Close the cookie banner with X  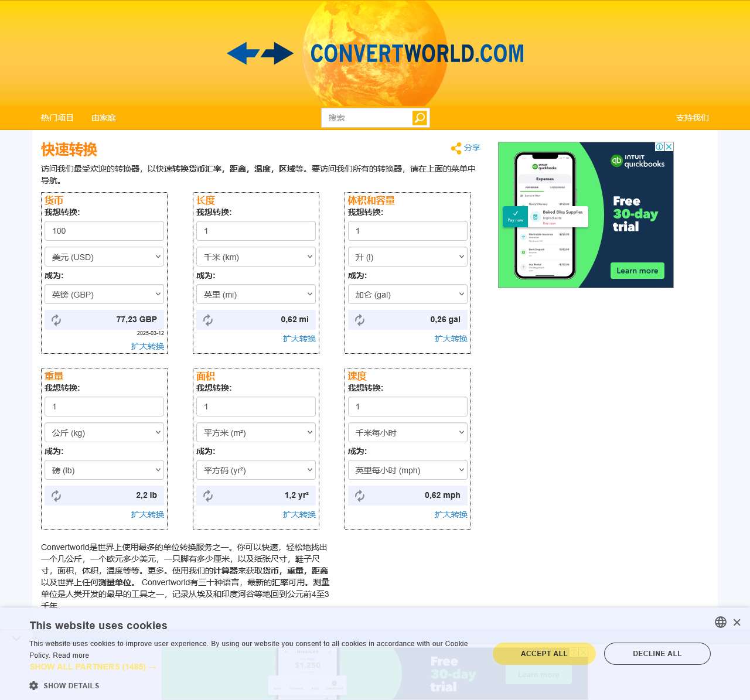tap(737, 622)
